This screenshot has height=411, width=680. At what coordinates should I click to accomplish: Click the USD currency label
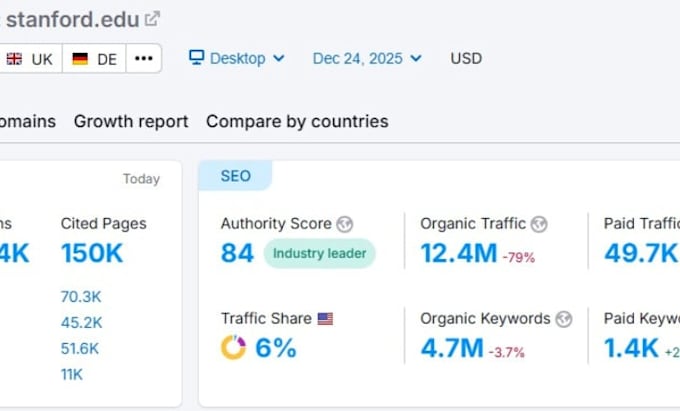(466, 58)
